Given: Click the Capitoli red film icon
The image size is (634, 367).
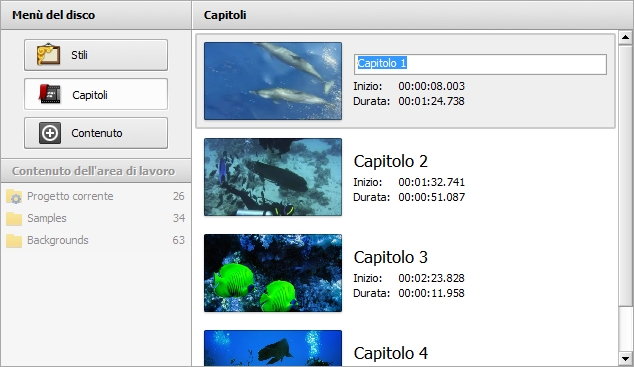Looking at the screenshot, I should [49, 94].
